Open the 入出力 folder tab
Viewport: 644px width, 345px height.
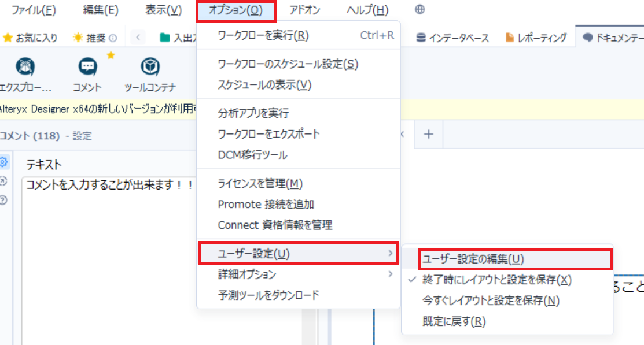pos(178,38)
